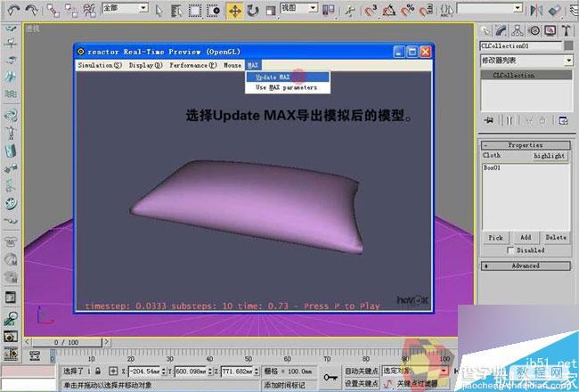
Task: Open the selection filter dropdown showing 全部
Action: [x=126, y=8]
